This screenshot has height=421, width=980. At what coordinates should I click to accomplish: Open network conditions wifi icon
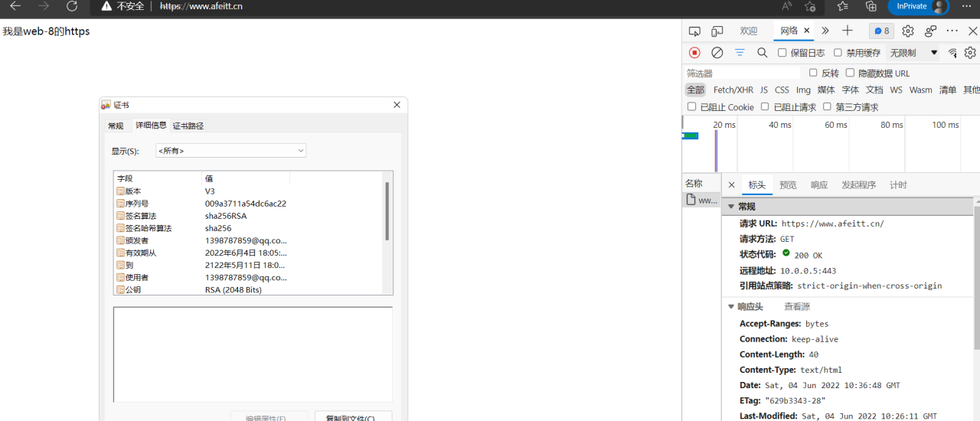pos(953,53)
